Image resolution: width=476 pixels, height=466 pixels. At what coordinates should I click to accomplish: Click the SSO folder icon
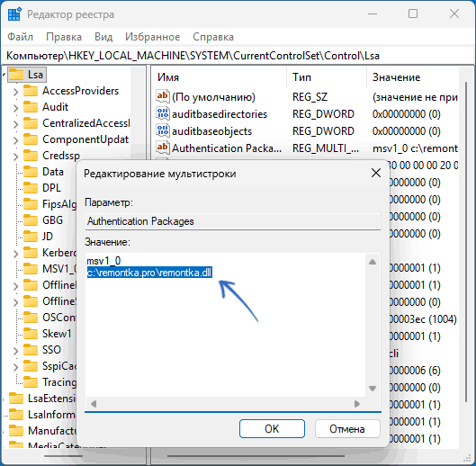point(31,350)
